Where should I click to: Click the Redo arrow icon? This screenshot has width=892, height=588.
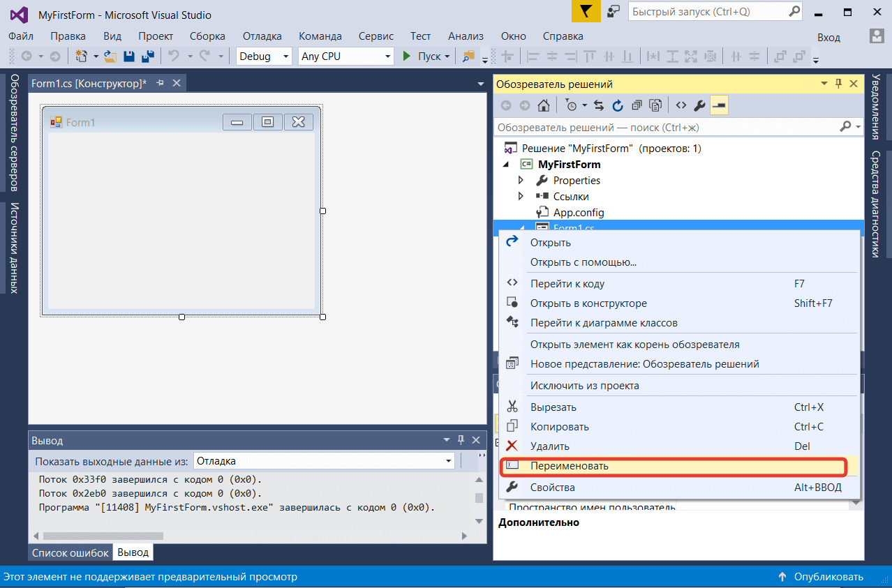click(x=205, y=56)
